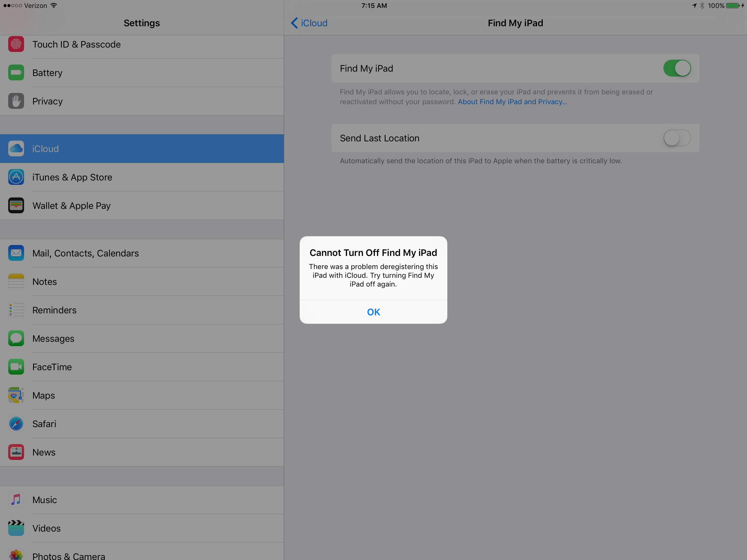The image size is (747, 560).
Task: Tap the Touch ID fingerprint icon
Action: point(16,44)
